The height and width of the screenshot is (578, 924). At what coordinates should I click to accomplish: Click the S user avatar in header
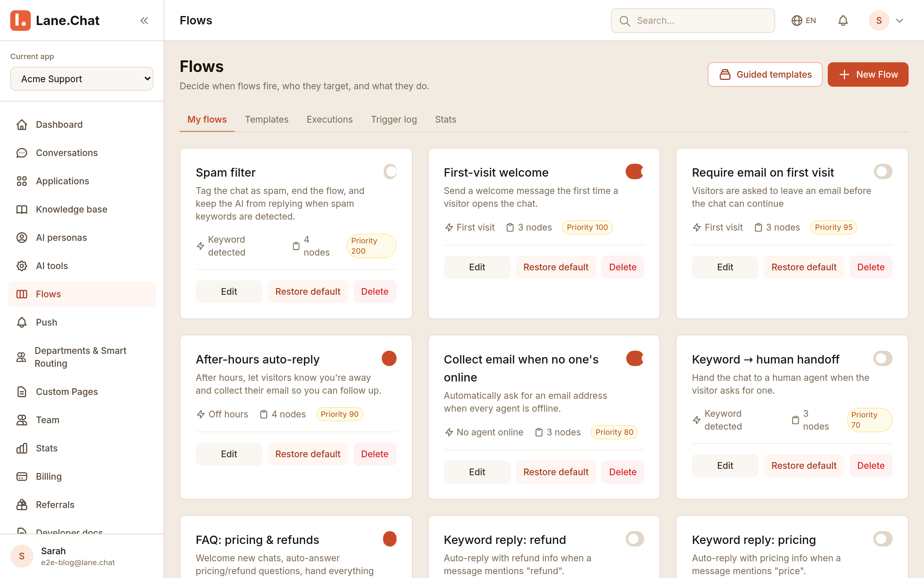[x=879, y=20]
